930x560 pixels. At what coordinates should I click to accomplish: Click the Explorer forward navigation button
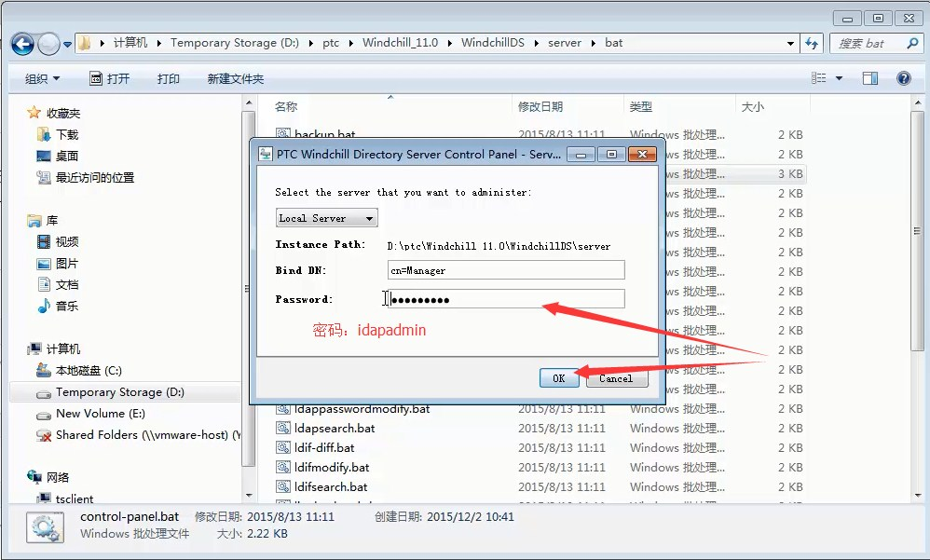click(48, 43)
